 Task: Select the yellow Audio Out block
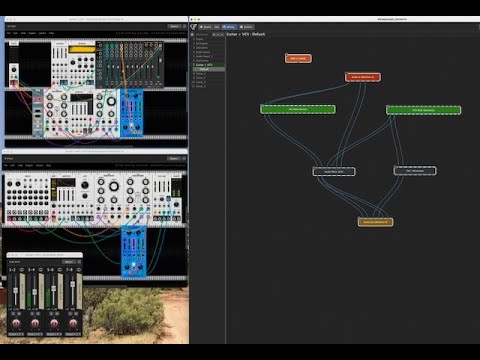point(375,222)
